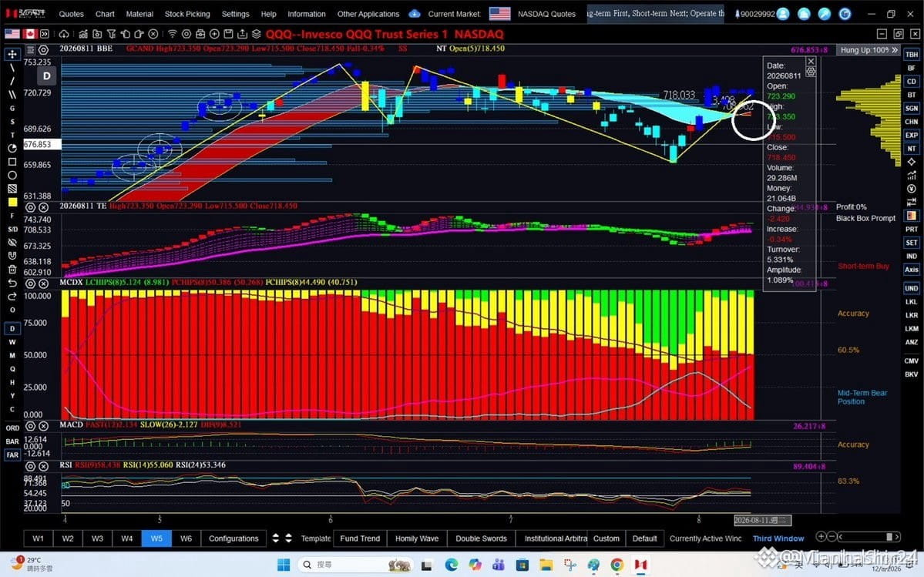Open the briefcase toolbar icon
This screenshot has height=577, width=924.
(200, 34)
